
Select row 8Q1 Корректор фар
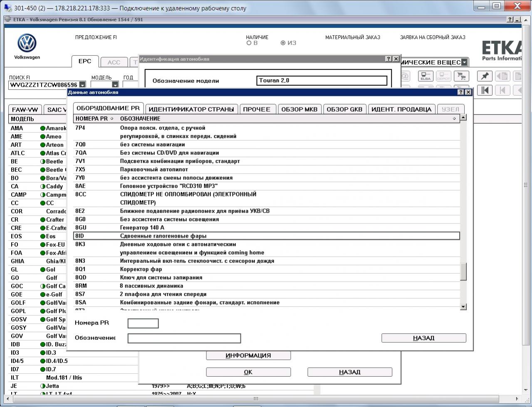click(267, 269)
